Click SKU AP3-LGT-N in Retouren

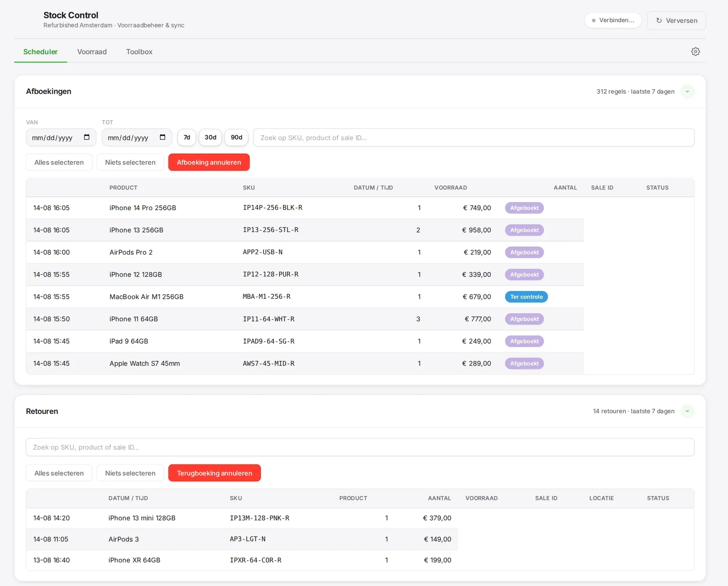pos(248,539)
